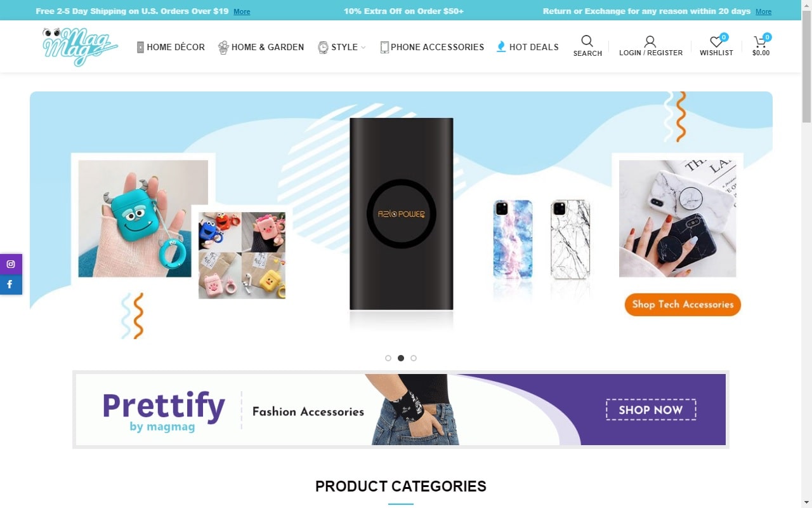Screen dimensions: 812x508
Task: Open the Facebook sidebar icon
Action: coord(11,284)
